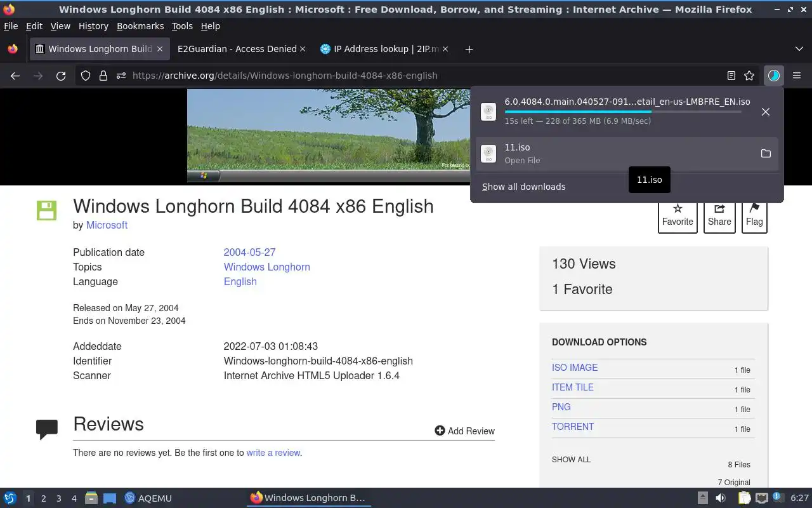
Task: Toggle reader view for this page
Action: (731, 76)
